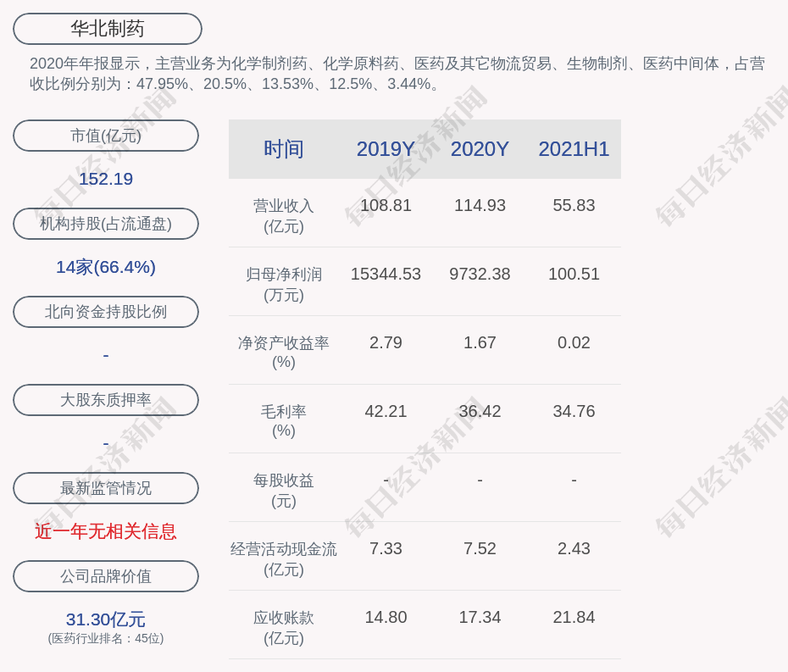Click the 营业收入(亿元) row label
The image size is (788, 672).
[284, 215]
